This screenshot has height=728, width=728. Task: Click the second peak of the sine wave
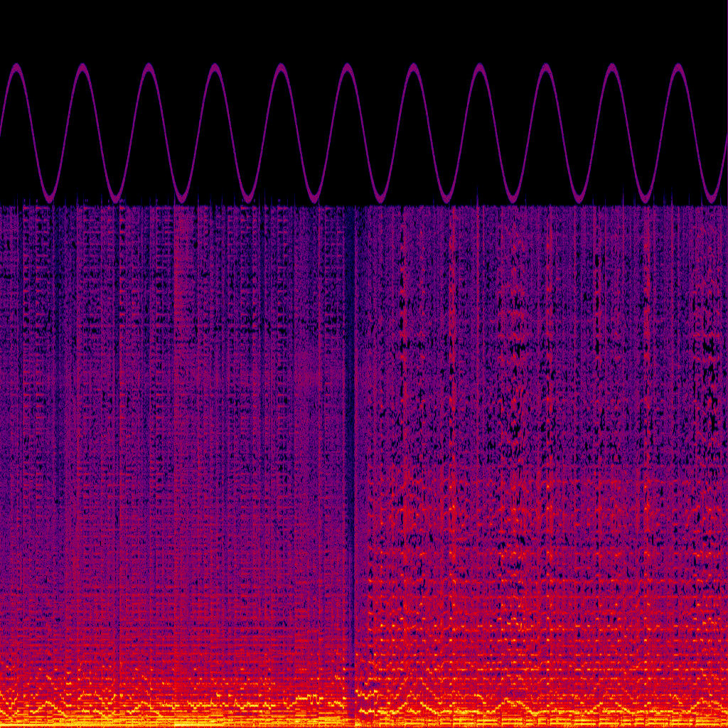point(82,68)
